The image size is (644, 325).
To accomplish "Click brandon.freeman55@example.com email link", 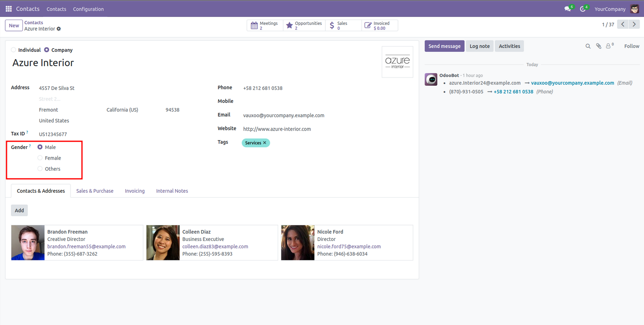I will click(86, 247).
